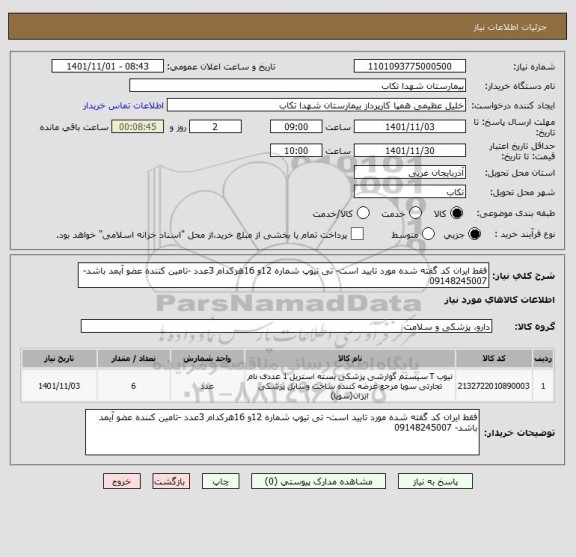576x557 pixels.
Task: Click the goods group field دارو، پزشکی و سلامت
Action: [286, 326]
